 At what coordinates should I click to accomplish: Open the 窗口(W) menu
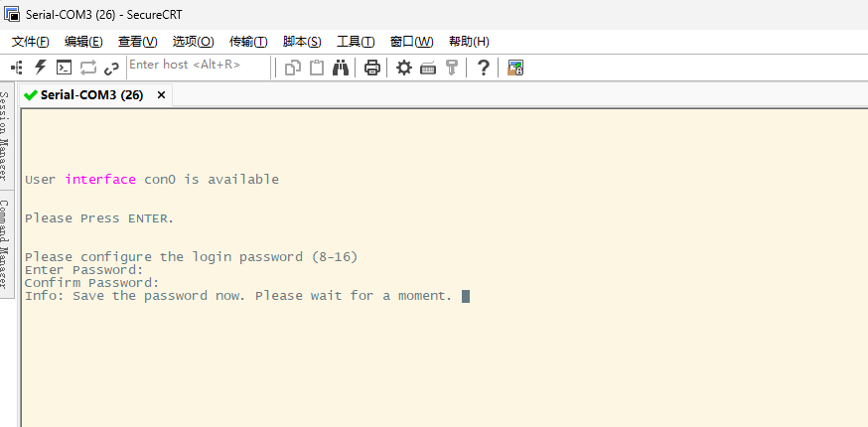pos(412,42)
